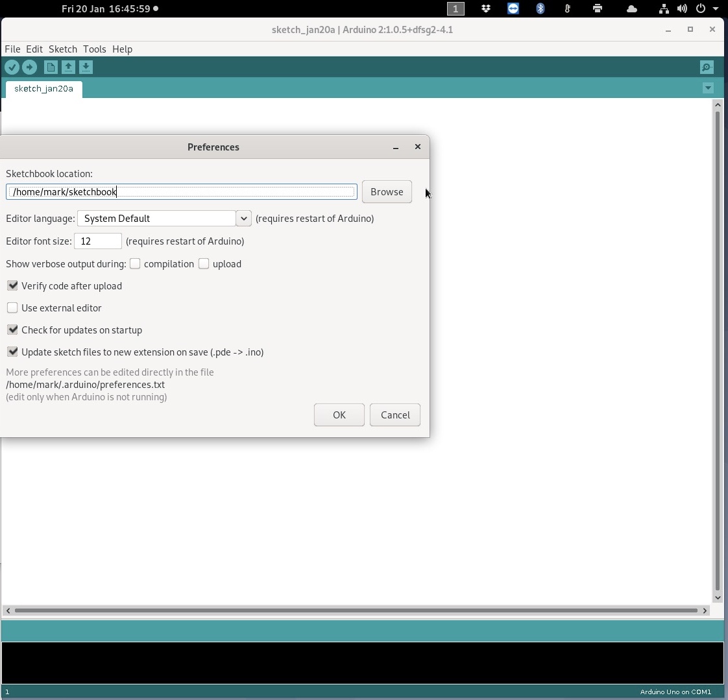Click the Dropbox icon in the menu bar
The width and height of the screenshot is (728, 700).
pyautogui.click(x=486, y=8)
